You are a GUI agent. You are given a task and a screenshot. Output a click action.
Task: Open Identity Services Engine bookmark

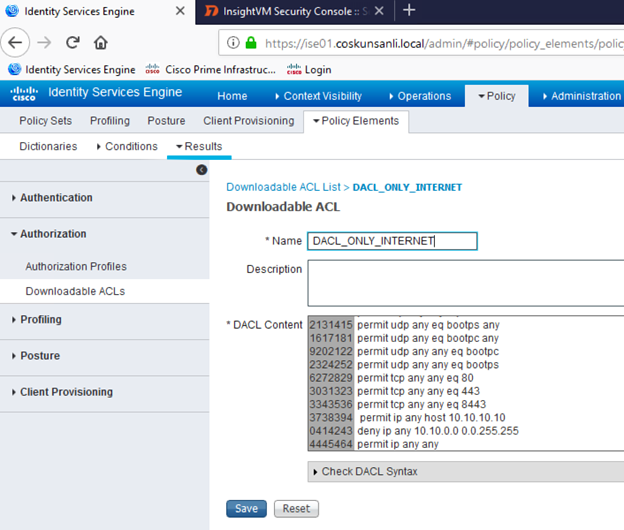click(x=72, y=70)
